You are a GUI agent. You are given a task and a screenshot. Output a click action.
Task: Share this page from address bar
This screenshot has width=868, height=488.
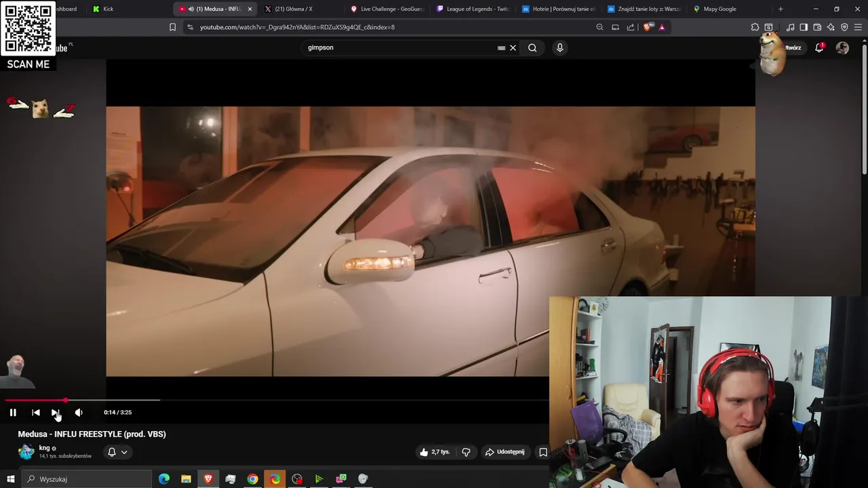point(631,27)
